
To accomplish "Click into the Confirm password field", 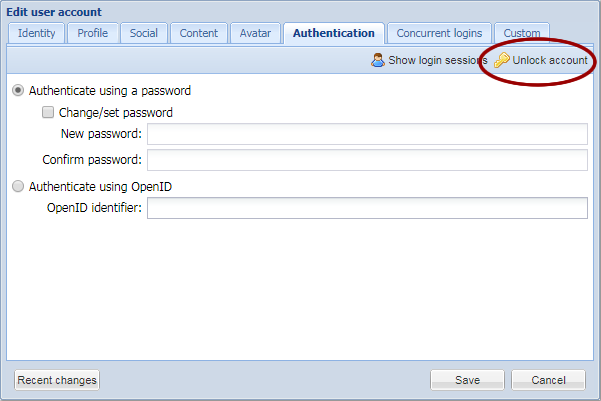I will tap(367, 160).
